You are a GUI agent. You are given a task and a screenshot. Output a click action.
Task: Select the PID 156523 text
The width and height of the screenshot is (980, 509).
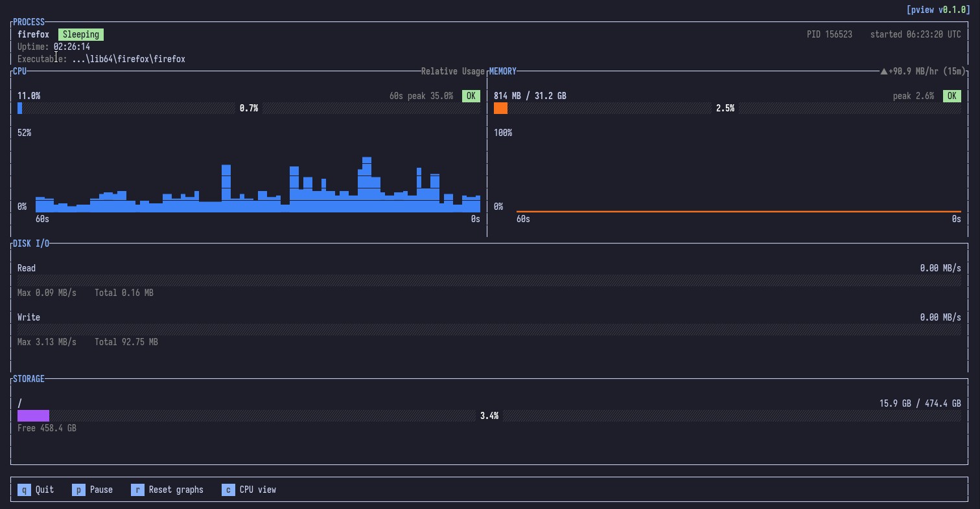click(830, 34)
